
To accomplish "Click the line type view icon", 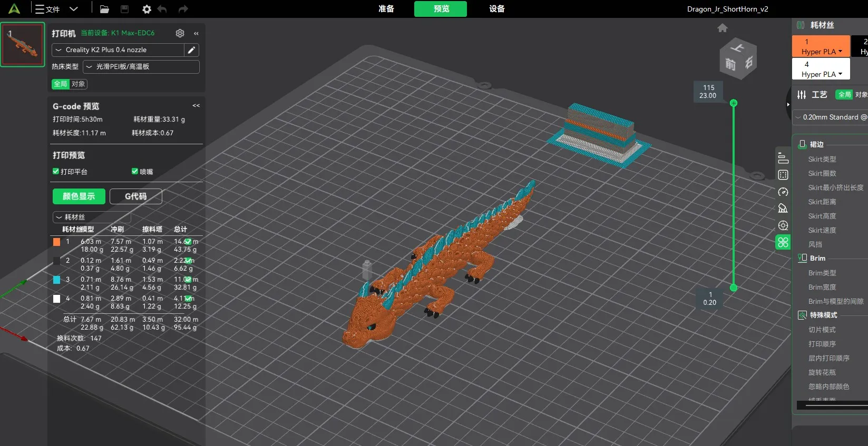I will point(783,158).
